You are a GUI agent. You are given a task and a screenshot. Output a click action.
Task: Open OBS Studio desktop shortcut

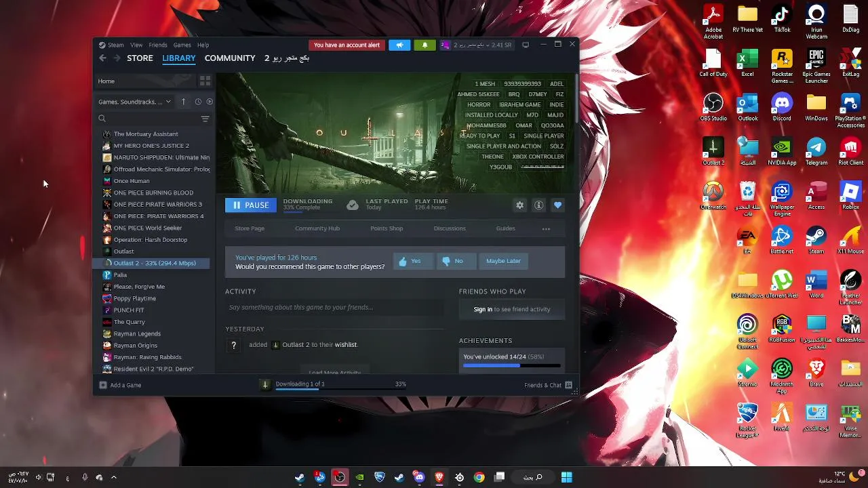click(713, 107)
